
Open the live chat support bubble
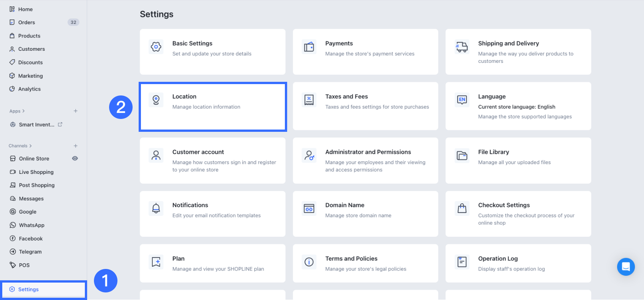(x=625, y=267)
